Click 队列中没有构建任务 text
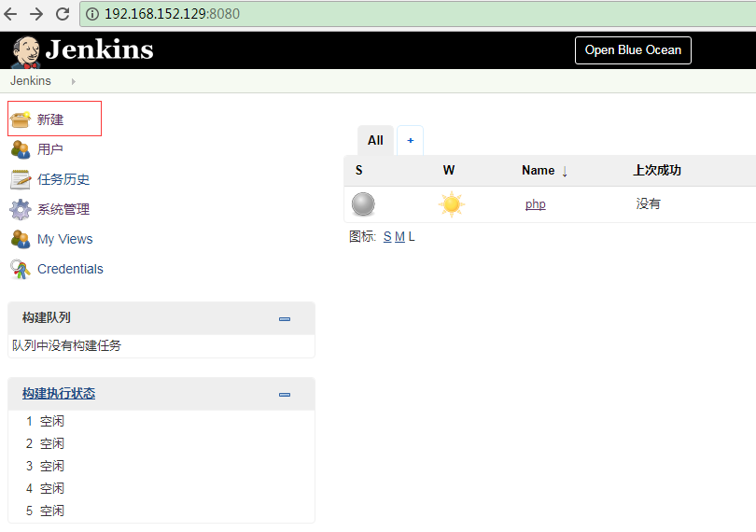Image resolution: width=756 pixels, height=532 pixels. click(66, 346)
